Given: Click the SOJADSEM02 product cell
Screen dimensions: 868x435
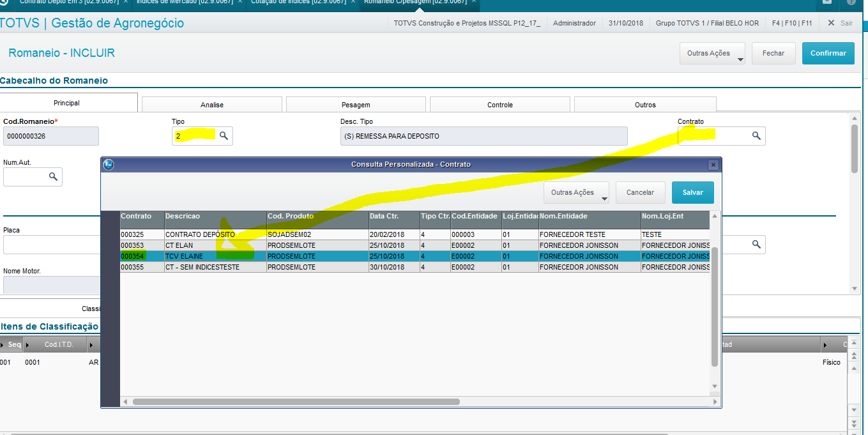Looking at the screenshot, I should (317, 234).
